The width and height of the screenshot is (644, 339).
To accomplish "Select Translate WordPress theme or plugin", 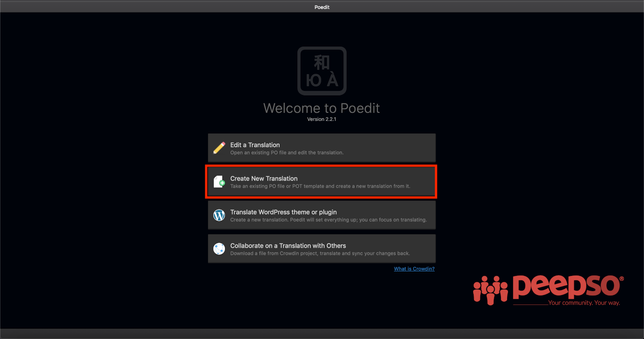I will coord(322,215).
